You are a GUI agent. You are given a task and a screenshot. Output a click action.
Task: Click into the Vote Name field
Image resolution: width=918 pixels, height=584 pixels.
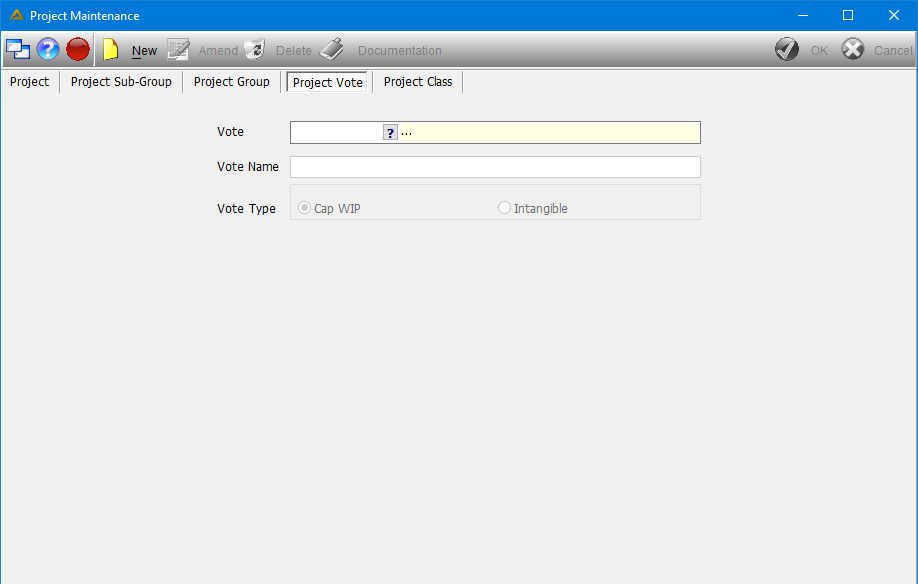pyautogui.click(x=495, y=167)
